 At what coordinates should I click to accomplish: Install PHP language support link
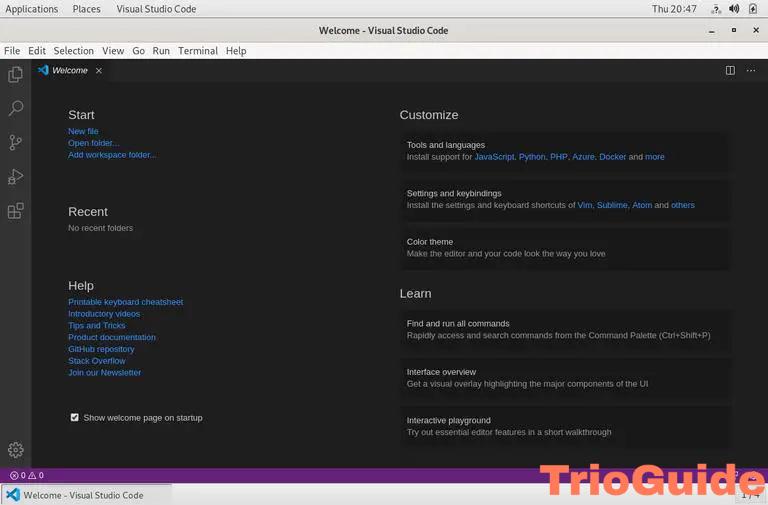coord(558,157)
